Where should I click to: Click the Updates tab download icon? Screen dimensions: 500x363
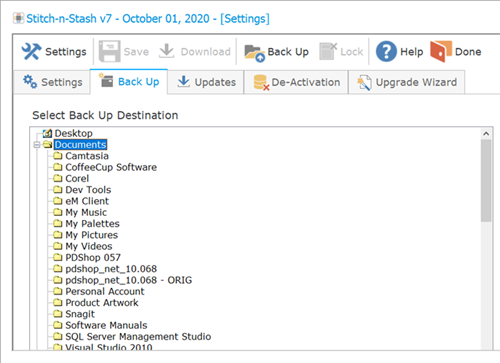183,82
